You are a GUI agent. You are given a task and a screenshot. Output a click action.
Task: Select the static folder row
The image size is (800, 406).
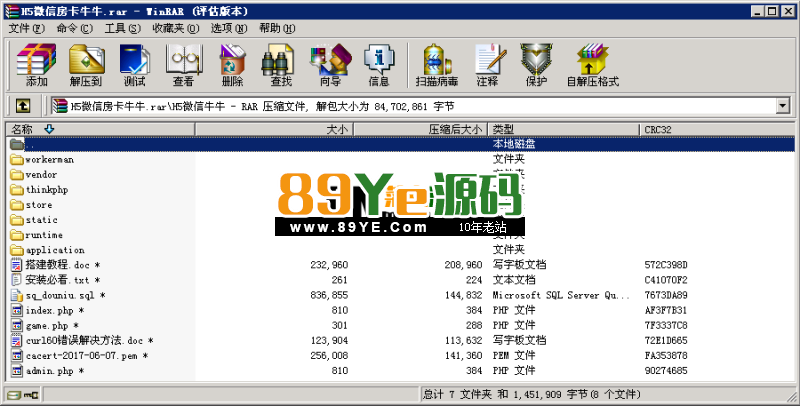coord(401,220)
